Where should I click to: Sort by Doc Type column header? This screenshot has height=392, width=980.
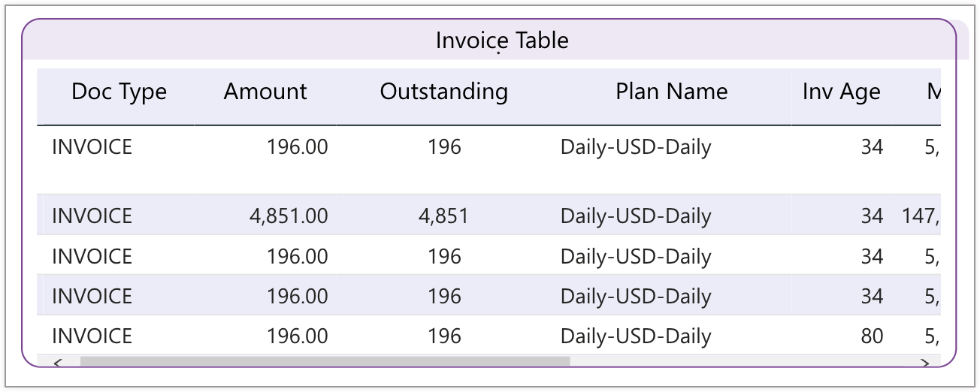[119, 92]
